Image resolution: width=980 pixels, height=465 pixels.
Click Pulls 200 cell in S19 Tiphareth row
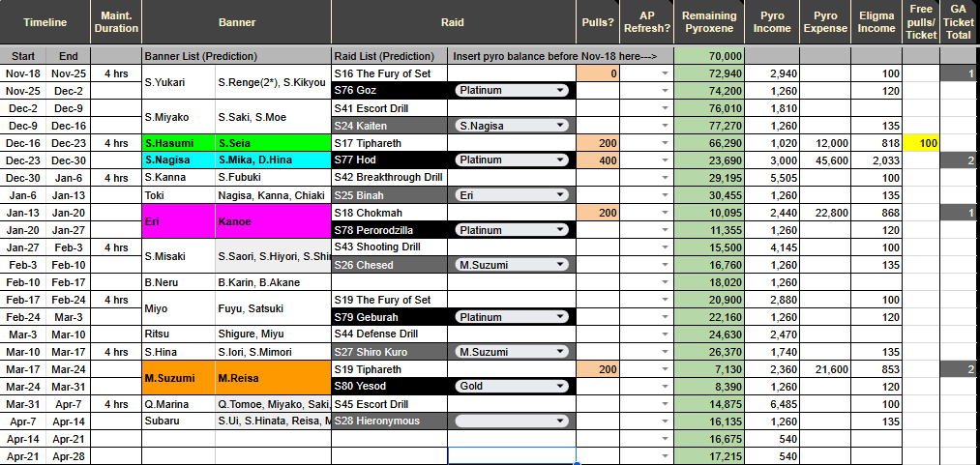pyautogui.click(x=598, y=369)
